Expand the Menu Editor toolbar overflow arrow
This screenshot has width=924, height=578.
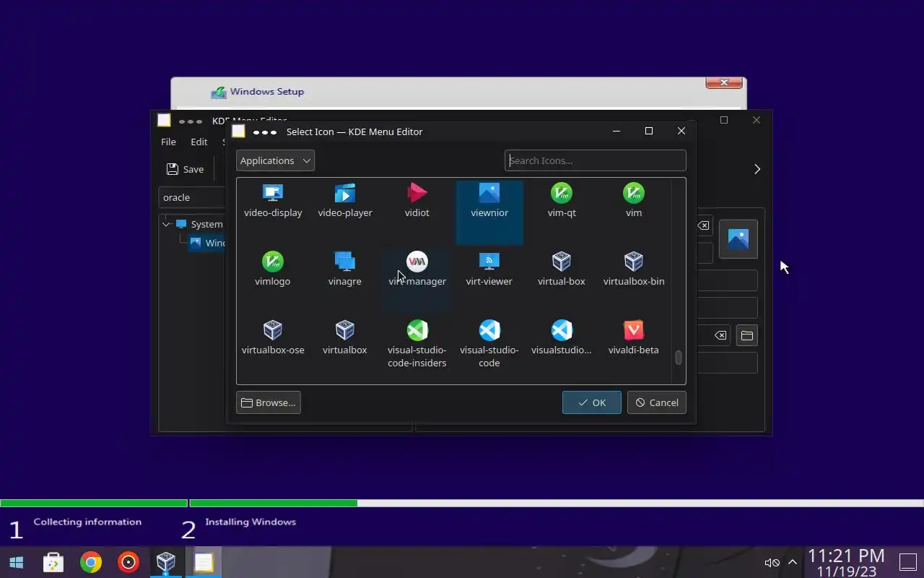pyautogui.click(x=757, y=169)
